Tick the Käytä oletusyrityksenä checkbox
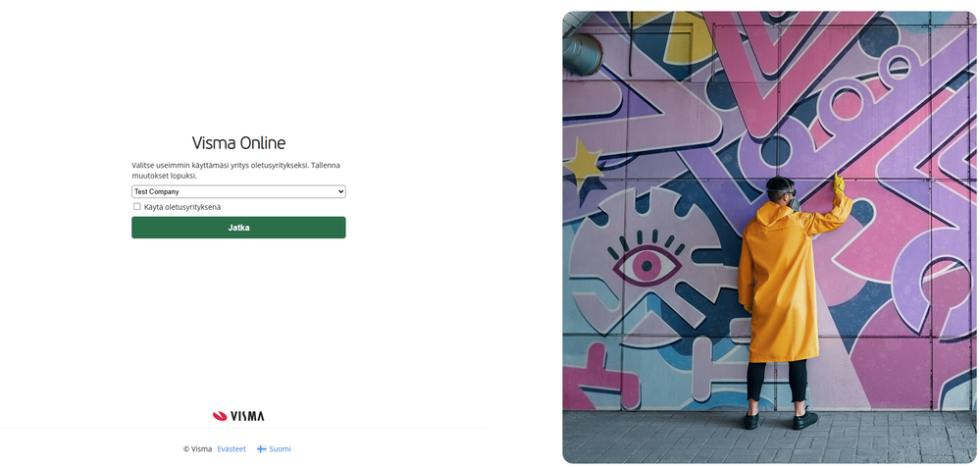 pyautogui.click(x=137, y=206)
